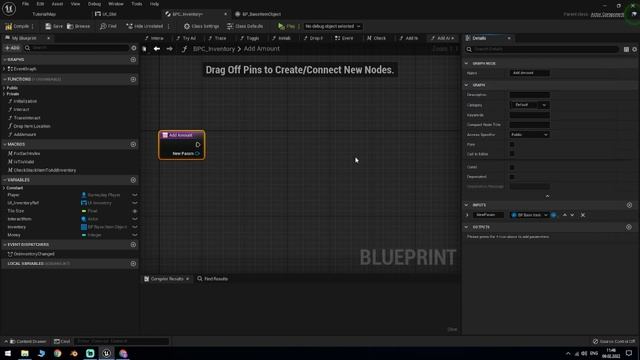This screenshot has height=360, width=640.
Task: Select AddAmount function in list
Action: click(24, 134)
